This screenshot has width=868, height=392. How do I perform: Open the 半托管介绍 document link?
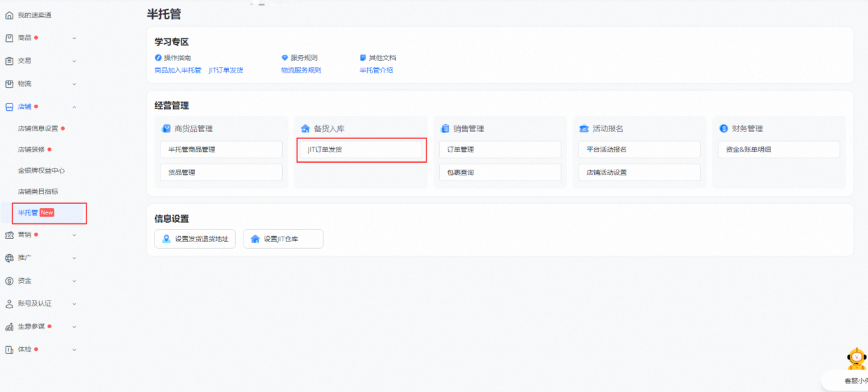click(x=376, y=70)
